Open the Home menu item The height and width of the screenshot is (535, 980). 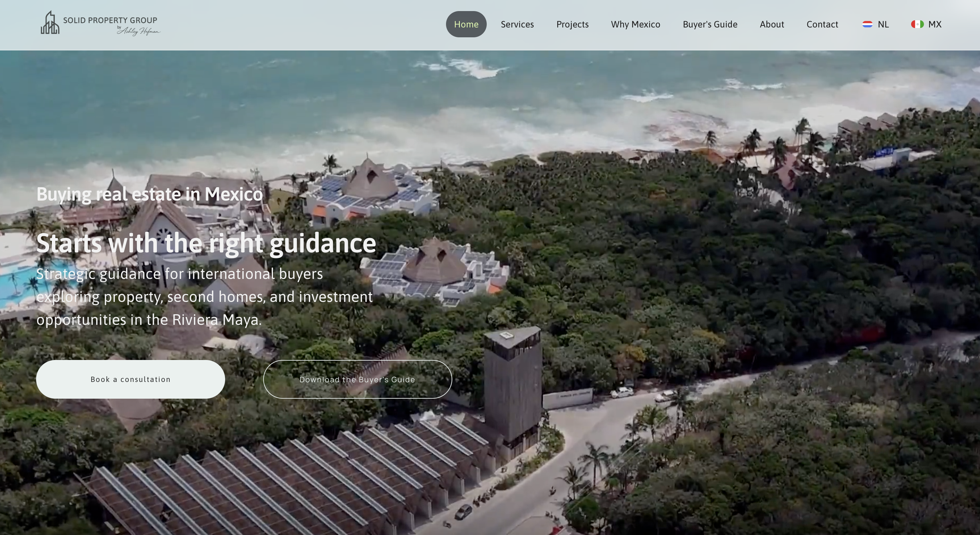coord(466,24)
